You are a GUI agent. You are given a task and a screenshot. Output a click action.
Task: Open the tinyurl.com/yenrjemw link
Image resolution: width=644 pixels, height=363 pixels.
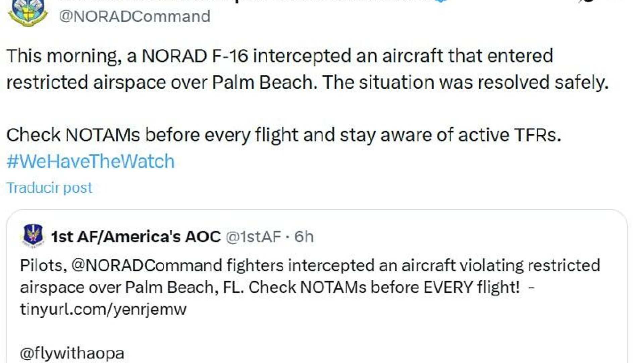[x=103, y=309]
